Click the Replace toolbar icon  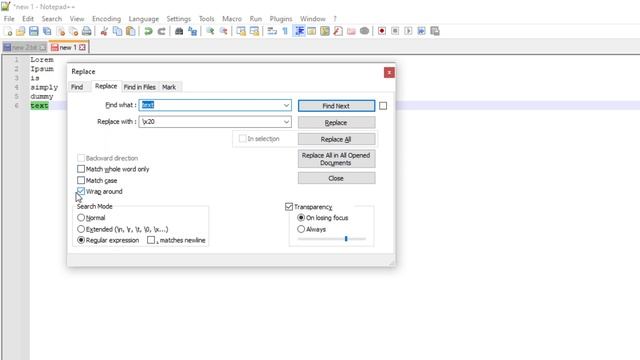click(x=192, y=31)
